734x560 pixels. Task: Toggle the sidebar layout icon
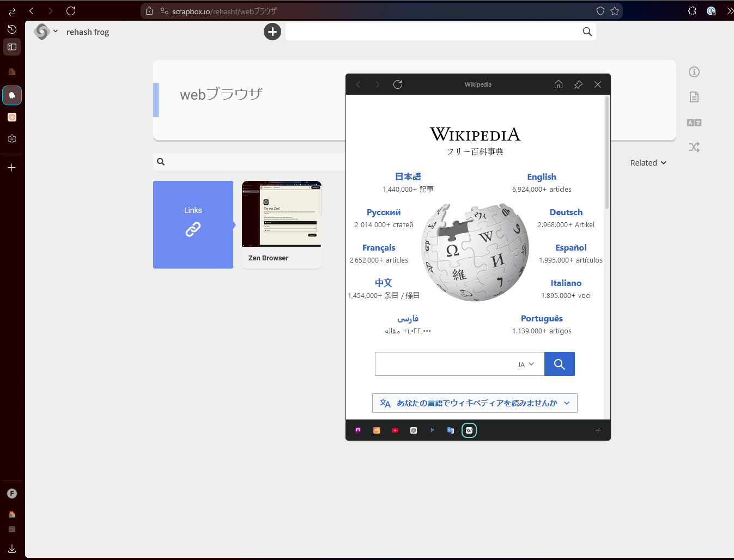[x=12, y=47]
